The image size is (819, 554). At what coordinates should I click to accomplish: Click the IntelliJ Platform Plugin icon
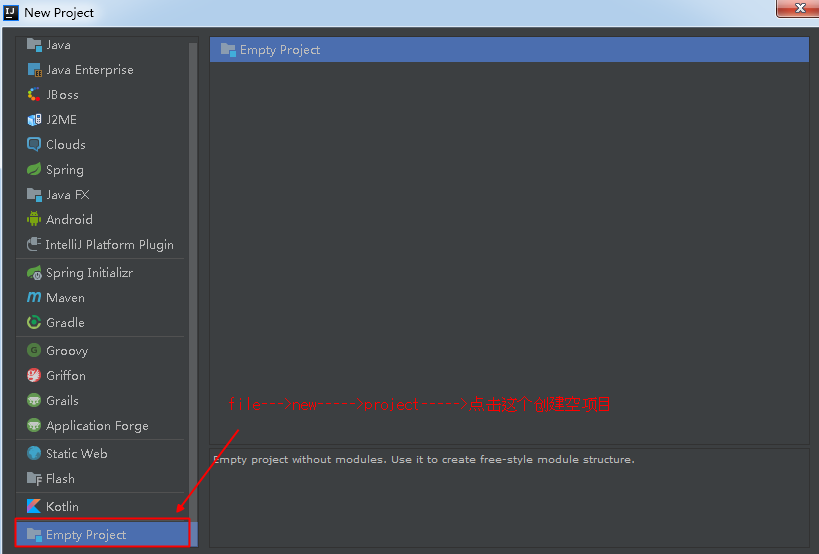pyautogui.click(x=34, y=244)
